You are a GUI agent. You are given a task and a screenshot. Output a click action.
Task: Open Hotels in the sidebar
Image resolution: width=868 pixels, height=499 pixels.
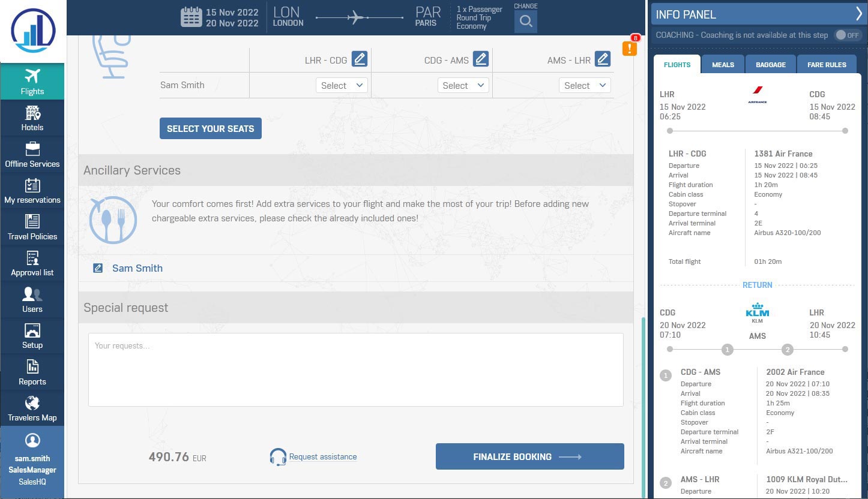[32, 119]
